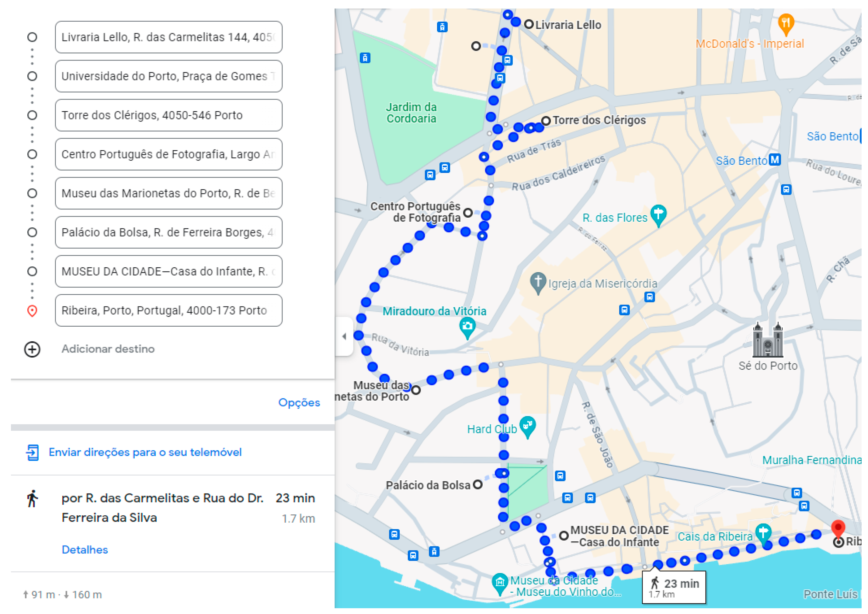Image resolution: width=868 pixels, height=614 pixels.
Task: Edit the Livraria Lello starting point field
Action: (168, 37)
